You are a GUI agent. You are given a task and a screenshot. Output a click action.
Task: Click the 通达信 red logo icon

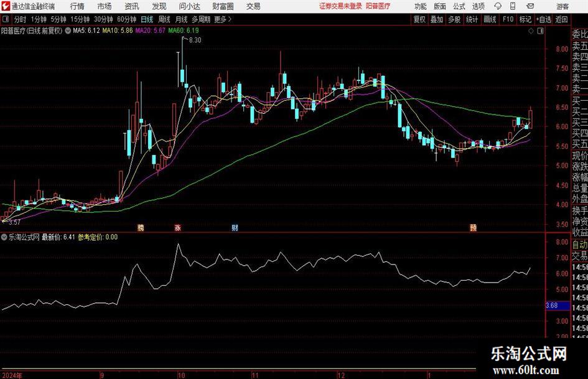pos(5,6)
